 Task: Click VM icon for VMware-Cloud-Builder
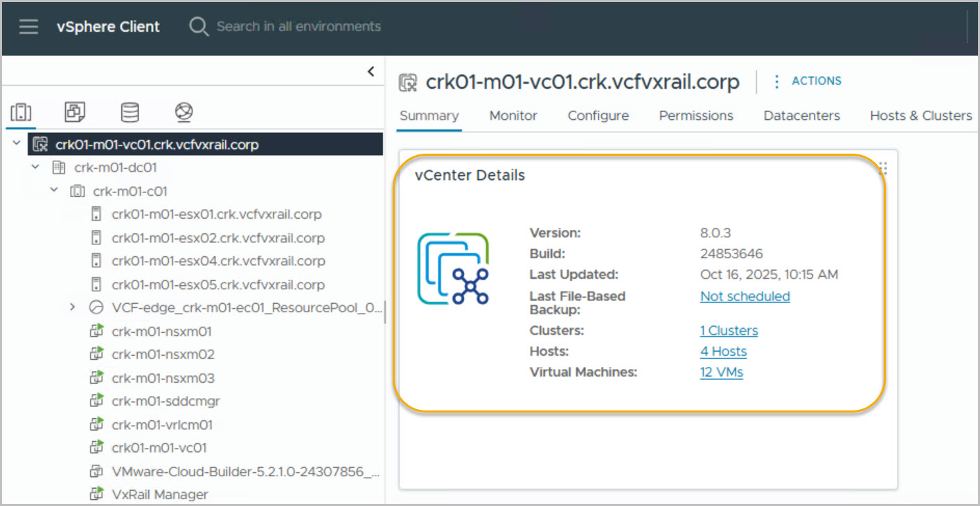click(96, 471)
